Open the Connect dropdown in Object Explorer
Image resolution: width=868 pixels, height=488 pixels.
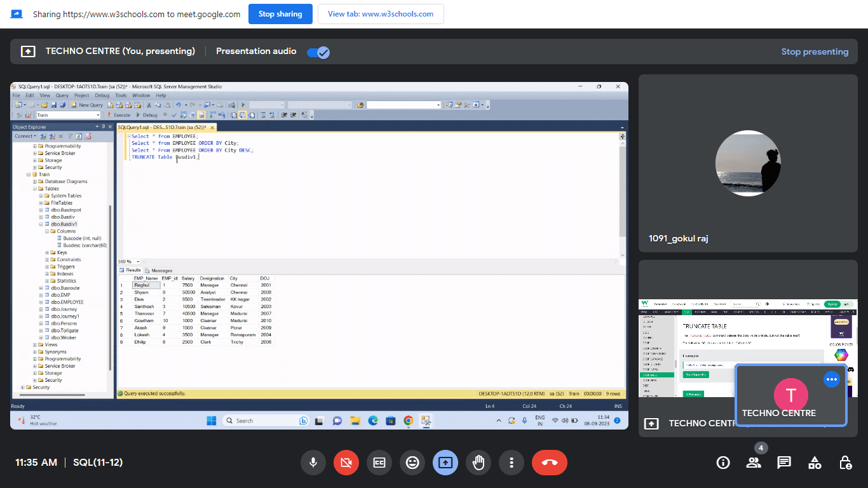tap(25, 136)
